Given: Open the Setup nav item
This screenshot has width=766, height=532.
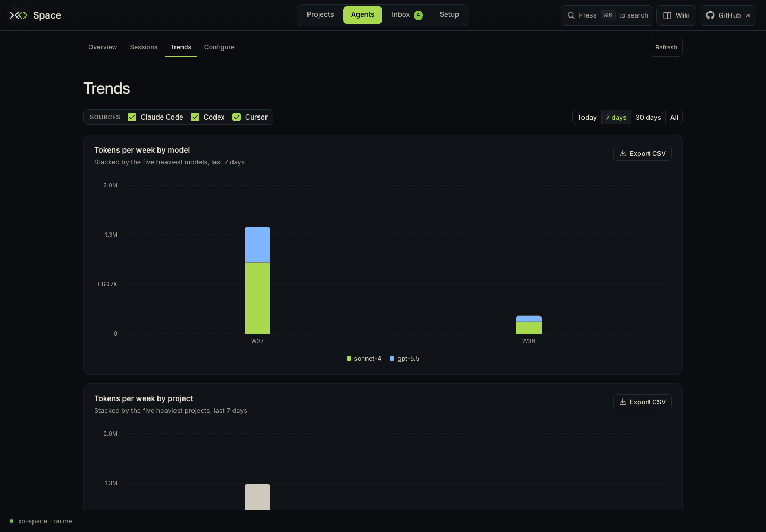Looking at the screenshot, I should coord(449,15).
